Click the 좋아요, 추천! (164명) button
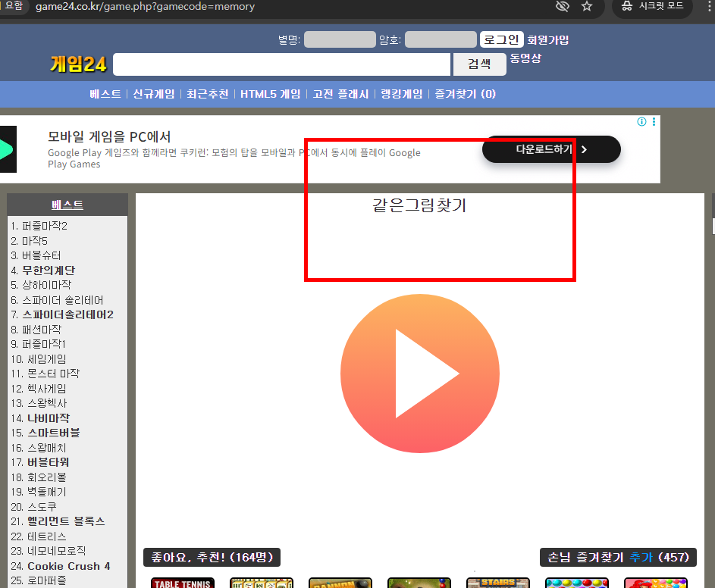715x588 pixels. click(211, 557)
